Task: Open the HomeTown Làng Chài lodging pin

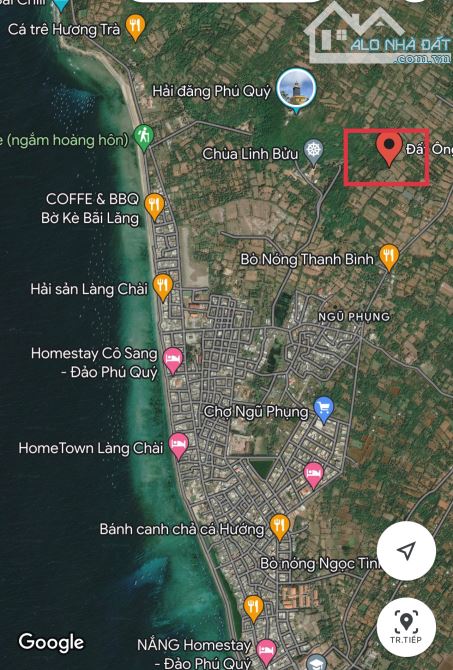Action: pyautogui.click(x=178, y=446)
